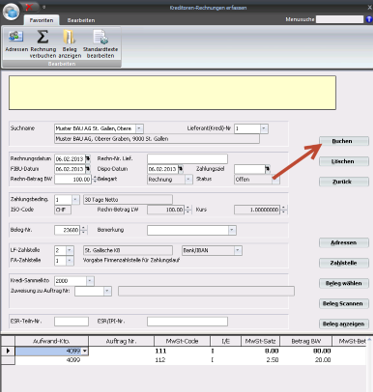Click the ESR-Teiln-Nr. input field
The image size is (373, 392).
click(x=71, y=321)
